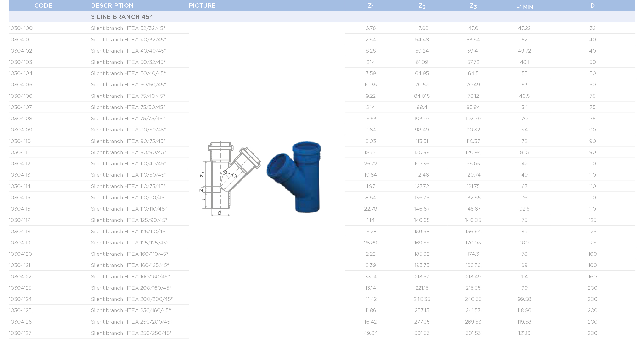Click Z3 value 269.53
This screenshot has width=644, height=346.
coord(473,322)
